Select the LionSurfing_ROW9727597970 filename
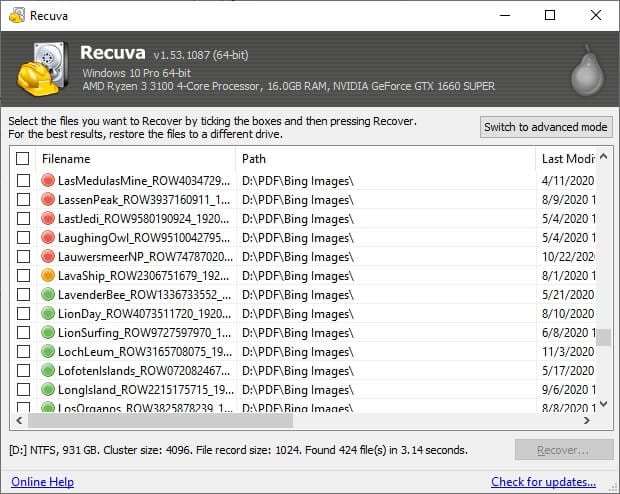Viewport: 620px width, 494px height. pyautogui.click(x=144, y=333)
